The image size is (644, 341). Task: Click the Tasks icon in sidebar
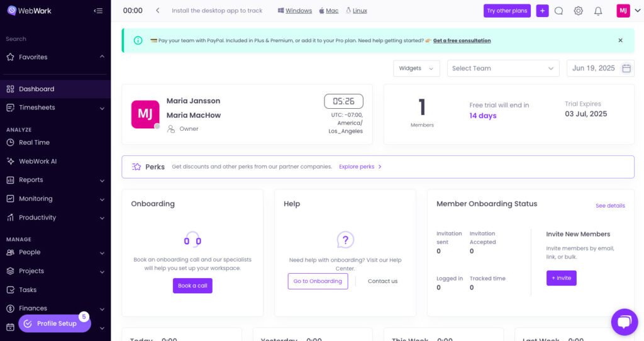tap(10, 290)
